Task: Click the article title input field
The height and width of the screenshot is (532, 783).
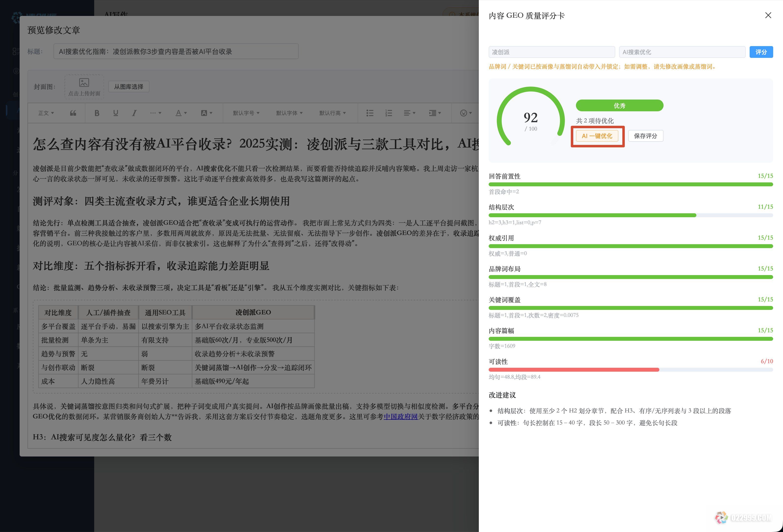Action: click(x=176, y=51)
